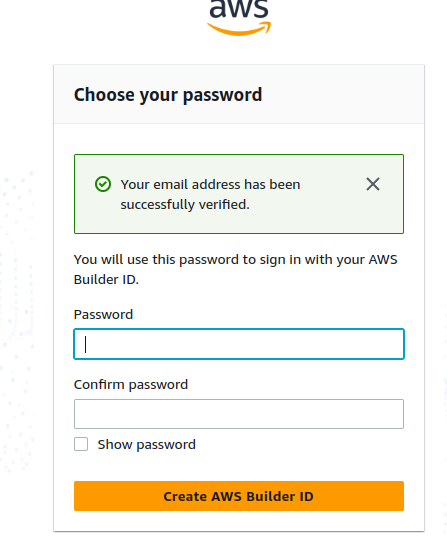The height and width of the screenshot is (555, 447).
Task: Enable the Show password checkbox
Action: [81, 444]
